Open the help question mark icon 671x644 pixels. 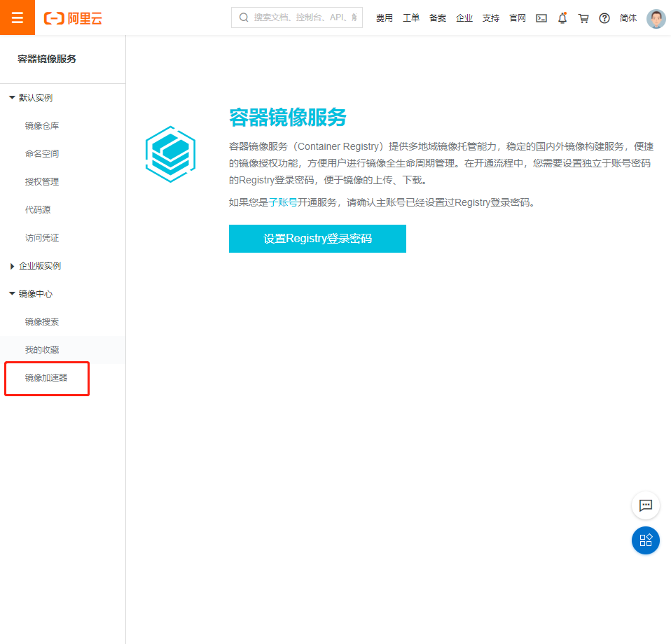click(x=604, y=18)
